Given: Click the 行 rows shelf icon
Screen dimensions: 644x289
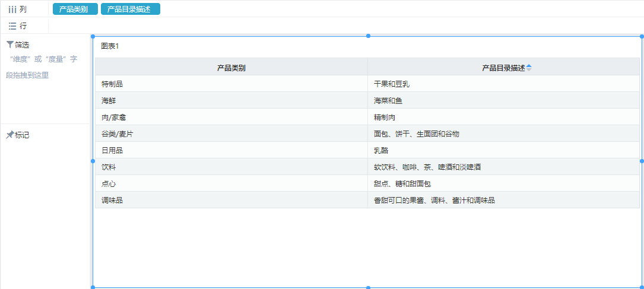Looking at the screenshot, I should tap(12, 26).
